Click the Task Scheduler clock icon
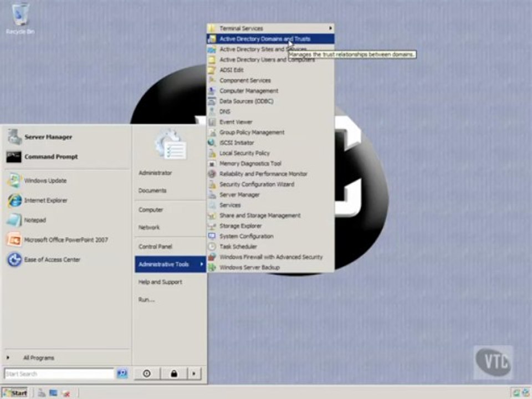 (x=212, y=246)
